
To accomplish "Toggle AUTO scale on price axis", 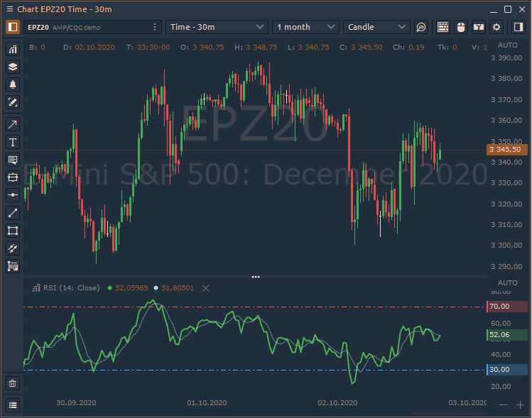I will pos(508,45).
